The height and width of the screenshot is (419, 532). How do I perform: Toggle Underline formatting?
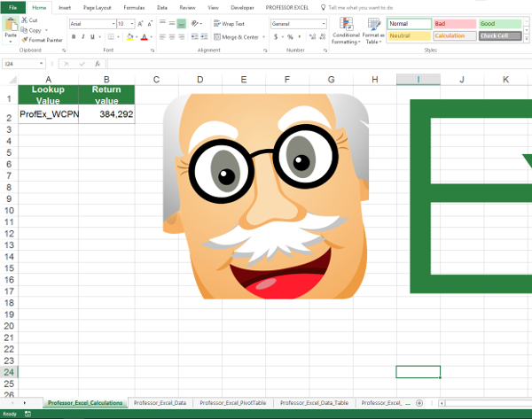pyautogui.click(x=92, y=36)
